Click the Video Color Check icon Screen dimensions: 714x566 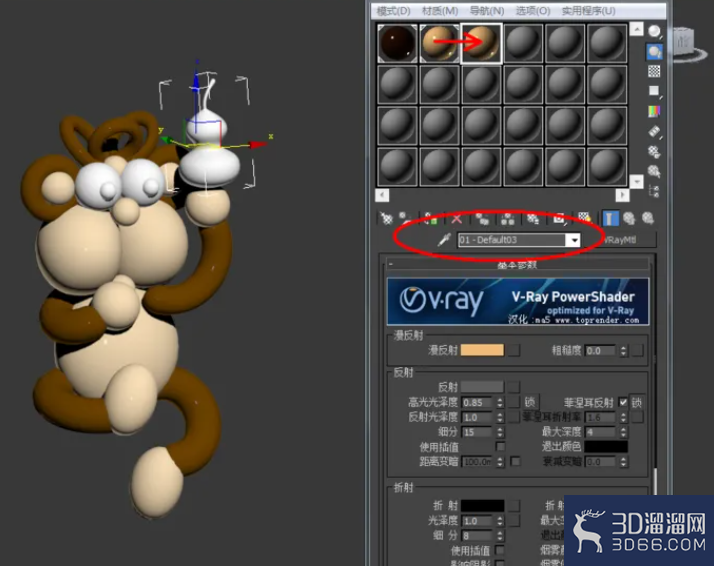654,111
